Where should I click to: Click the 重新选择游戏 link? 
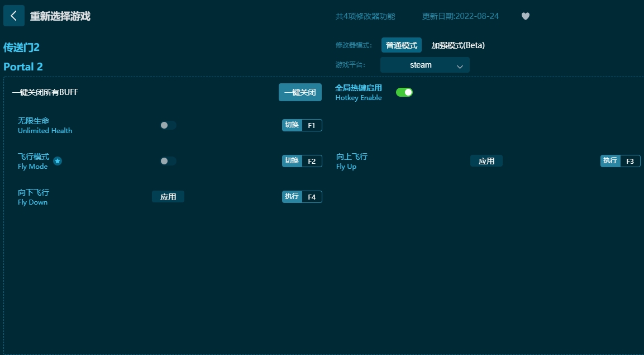pos(61,16)
